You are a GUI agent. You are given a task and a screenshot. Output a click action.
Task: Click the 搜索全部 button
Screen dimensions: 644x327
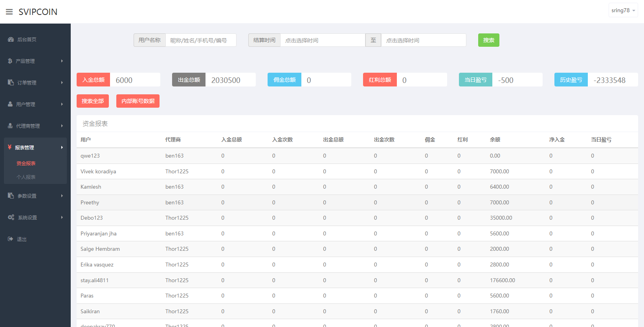93,101
